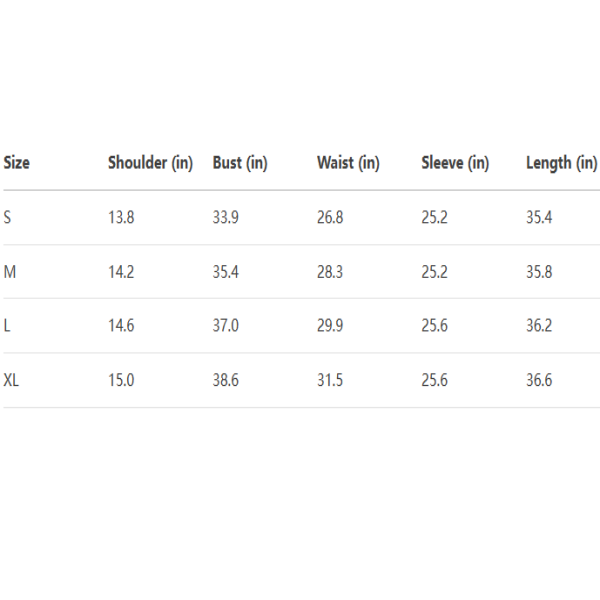Select shoulder value 15.0 for size XL
The image size is (600, 600).
pyautogui.click(x=121, y=380)
